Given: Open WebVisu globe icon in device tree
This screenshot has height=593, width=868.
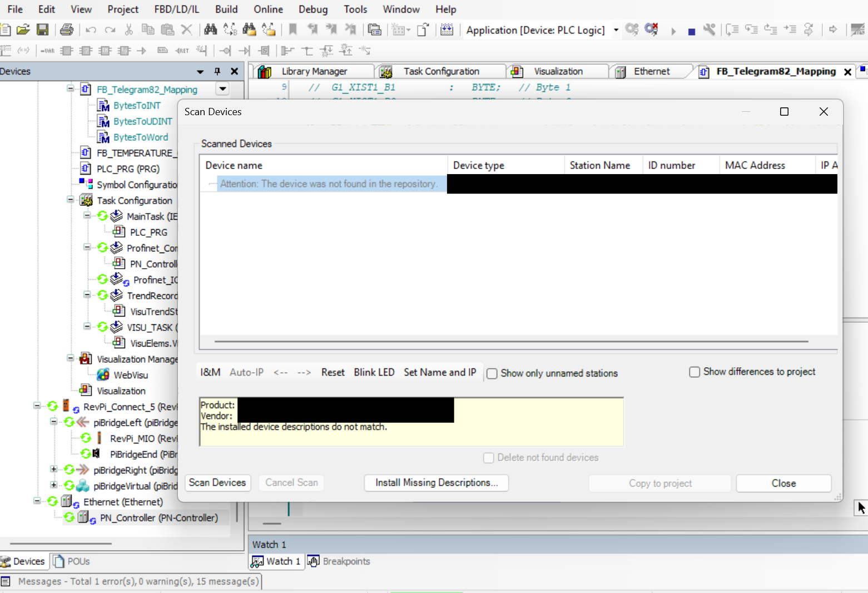Looking at the screenshot, I should tap(103, 375).
